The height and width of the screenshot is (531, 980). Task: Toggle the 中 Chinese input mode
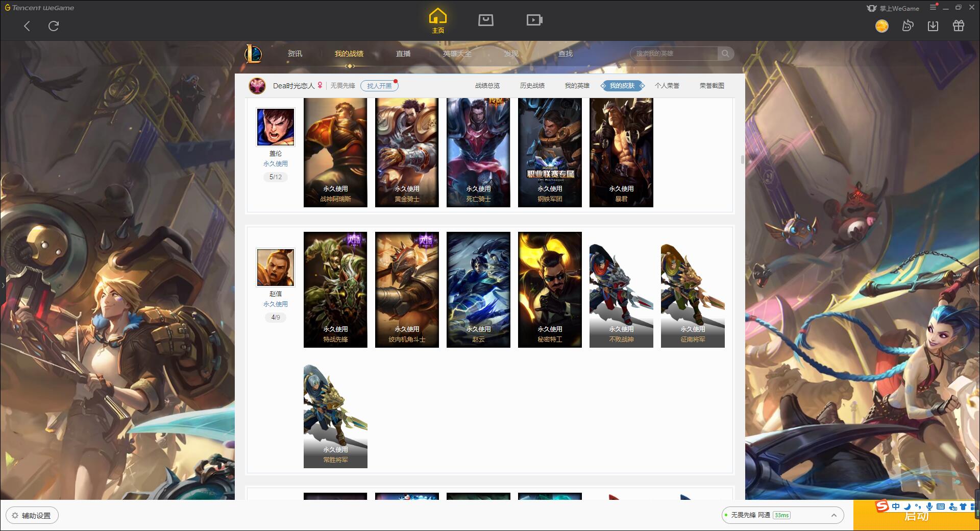(896, 506)
